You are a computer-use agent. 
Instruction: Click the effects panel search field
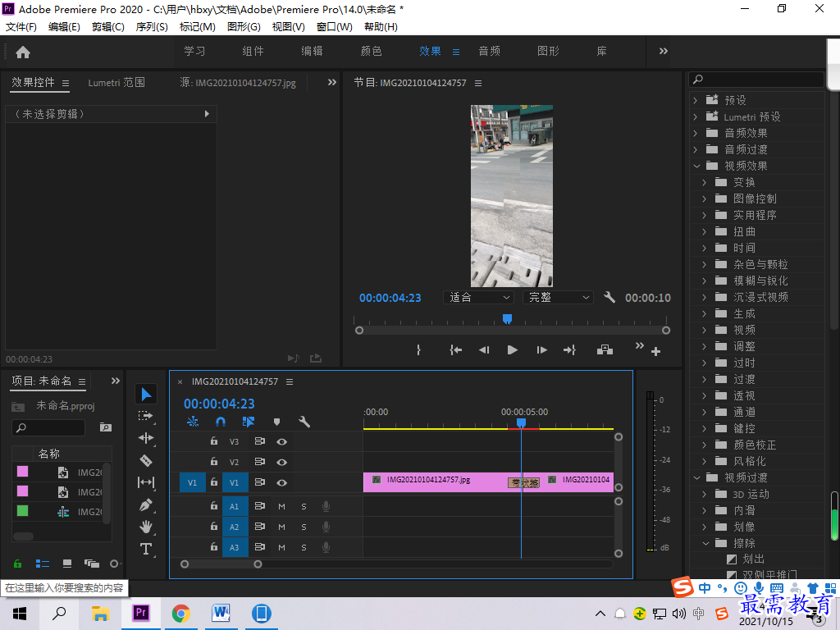coord(756,80)
